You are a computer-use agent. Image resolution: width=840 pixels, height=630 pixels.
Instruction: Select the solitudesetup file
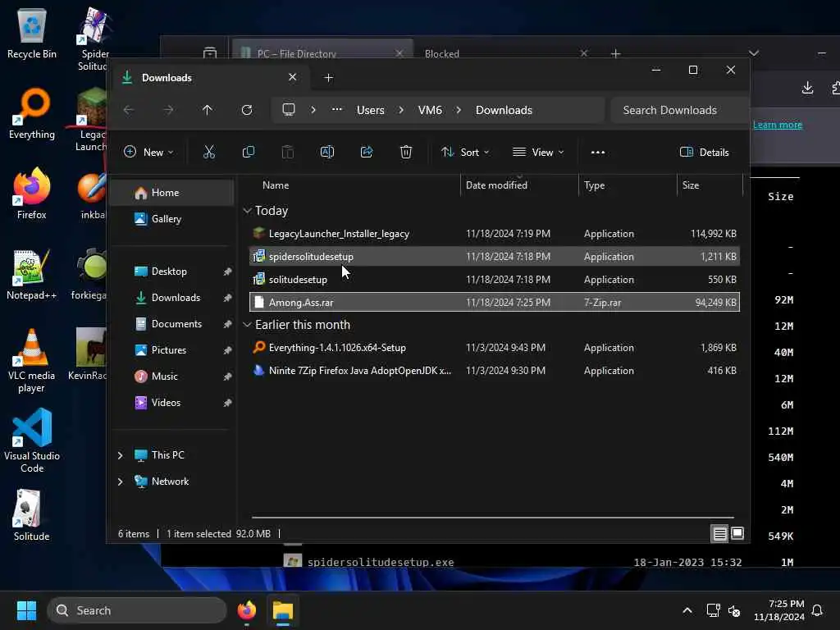point(495,280)
